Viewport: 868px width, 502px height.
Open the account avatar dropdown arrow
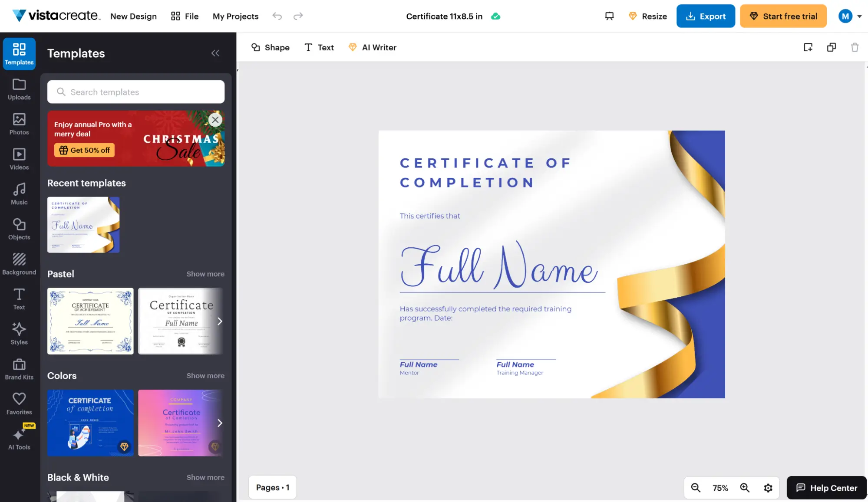click(859, 16)
